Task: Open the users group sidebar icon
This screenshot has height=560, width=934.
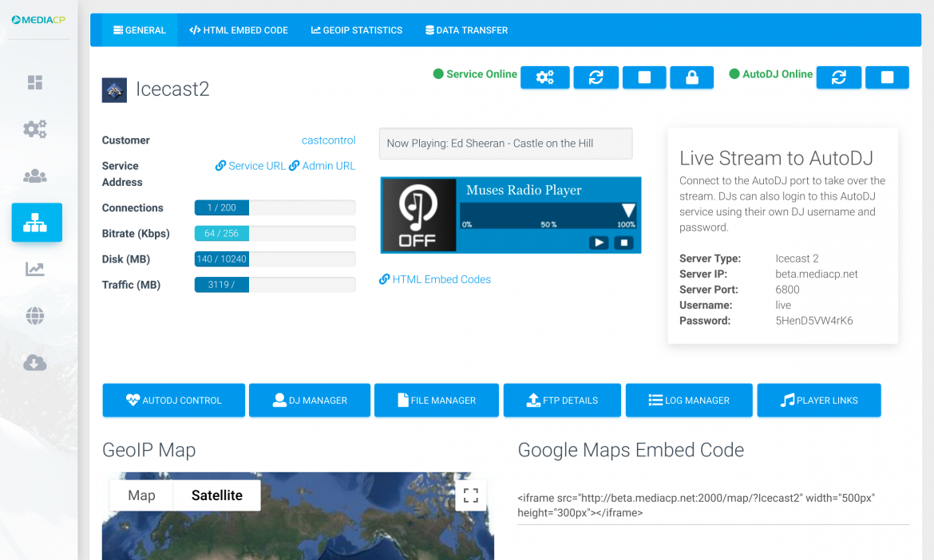Action: (x=35, y=176)
